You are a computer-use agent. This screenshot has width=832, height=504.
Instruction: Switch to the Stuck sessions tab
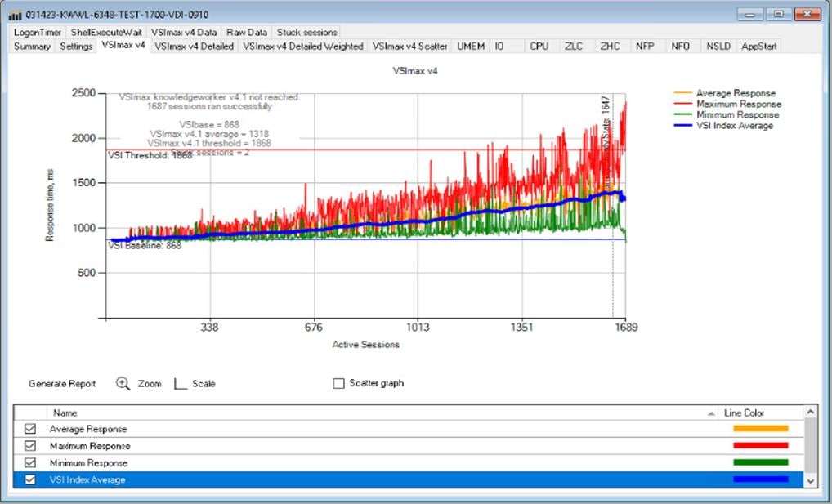tap(306, 32)
